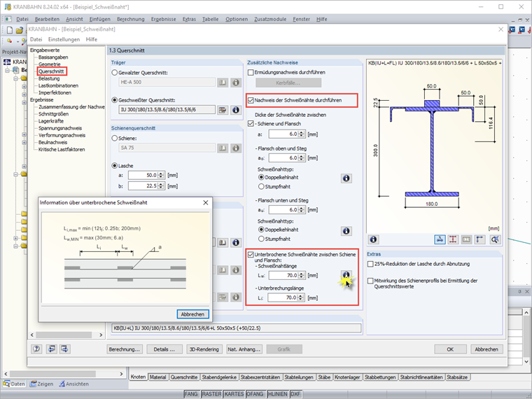Show info for upper flange weld type
Screen dimensions: 532x399
(x=346, y=178)
